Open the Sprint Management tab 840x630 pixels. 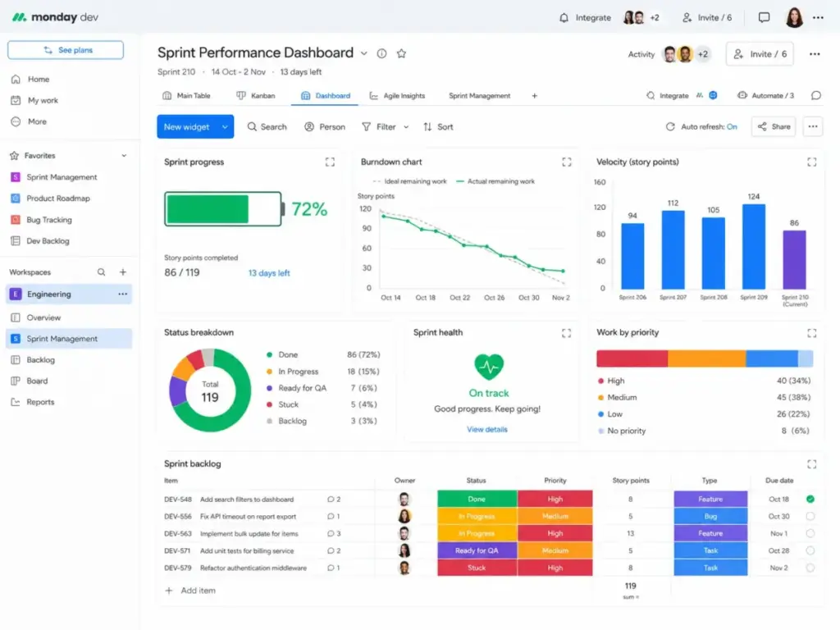tap(479, 96)
